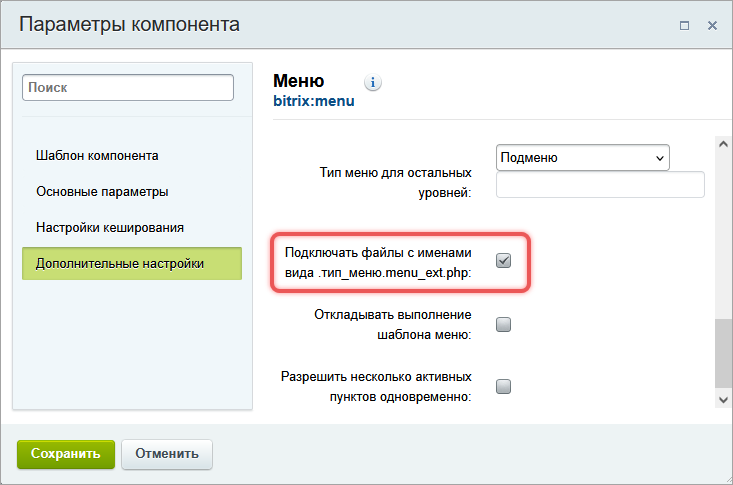Click the info icon next to Меню
The width and height of the screenshot is (733, 485).
click(375, 82)
